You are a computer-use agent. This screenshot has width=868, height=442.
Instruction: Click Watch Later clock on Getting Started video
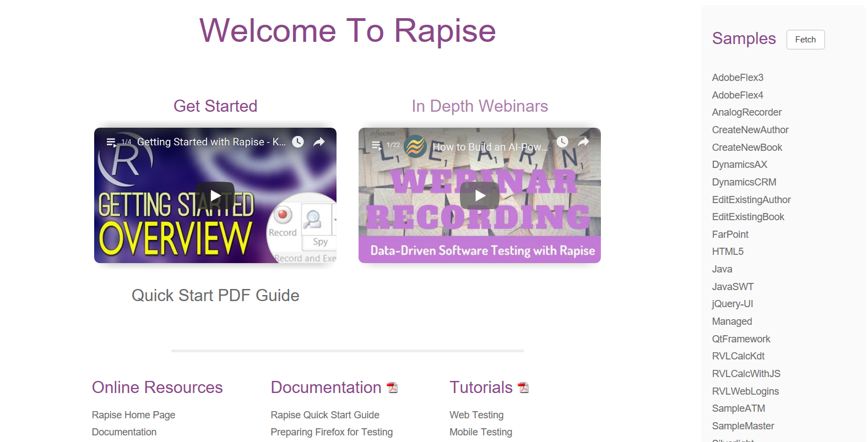(298, 142)
